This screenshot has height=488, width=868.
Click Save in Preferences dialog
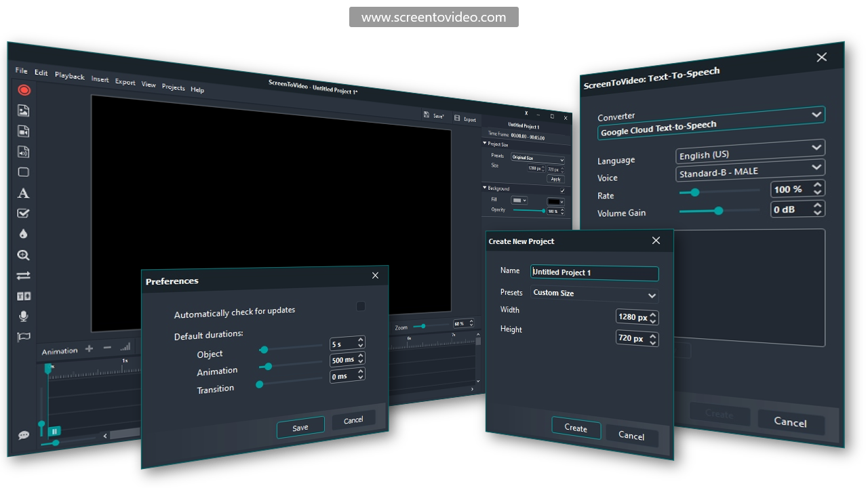(x=300, y=428)
